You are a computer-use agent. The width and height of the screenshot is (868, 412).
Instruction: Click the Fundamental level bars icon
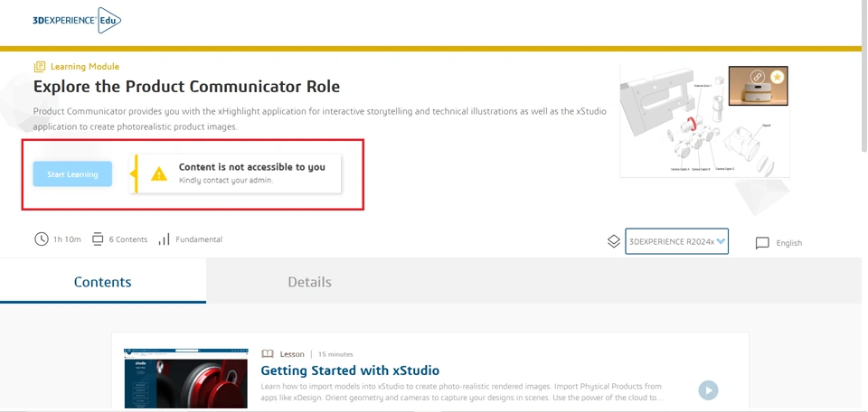[x=164, y=239]
